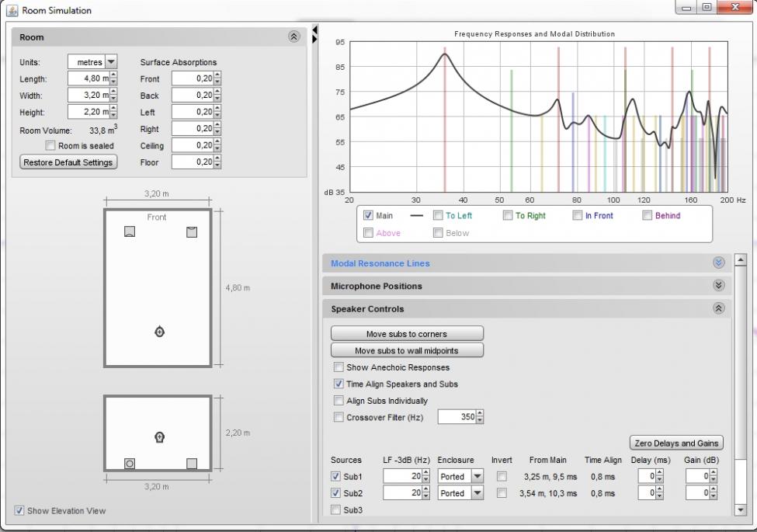The image size is (757, 532).
Task: Enable the Room is sealed checkbox
Action: 51,146
